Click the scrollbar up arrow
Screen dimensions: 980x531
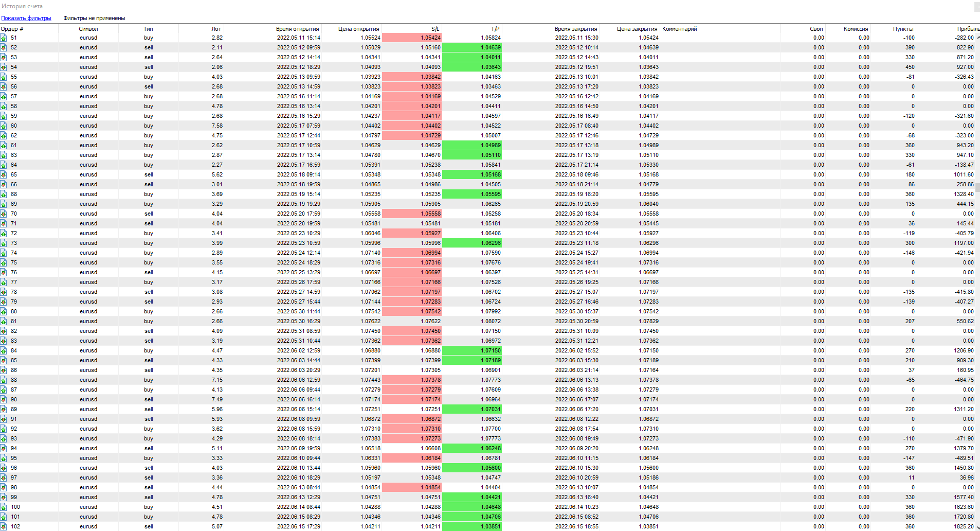pos(977,38)
